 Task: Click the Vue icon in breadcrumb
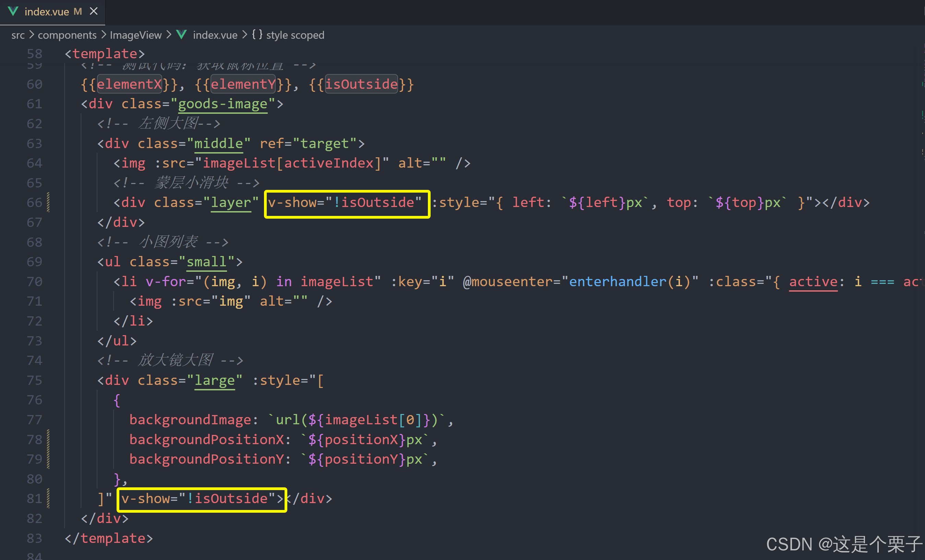coord(182,35)
